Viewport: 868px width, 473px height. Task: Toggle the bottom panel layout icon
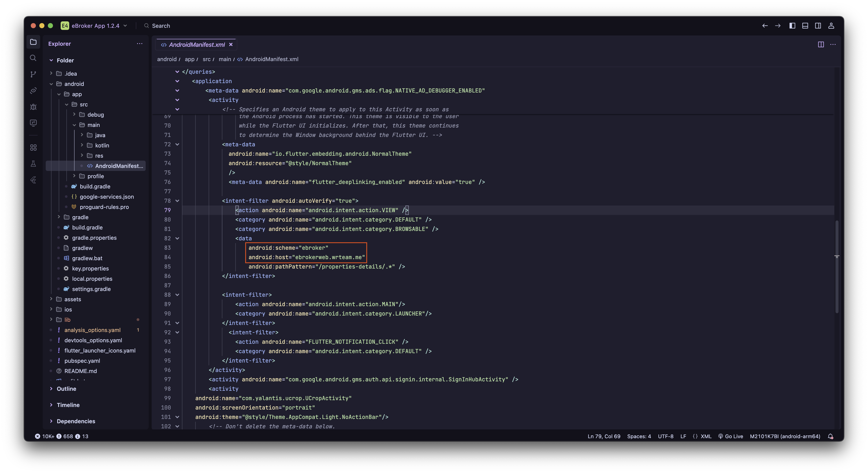click(x=805, y=26)
